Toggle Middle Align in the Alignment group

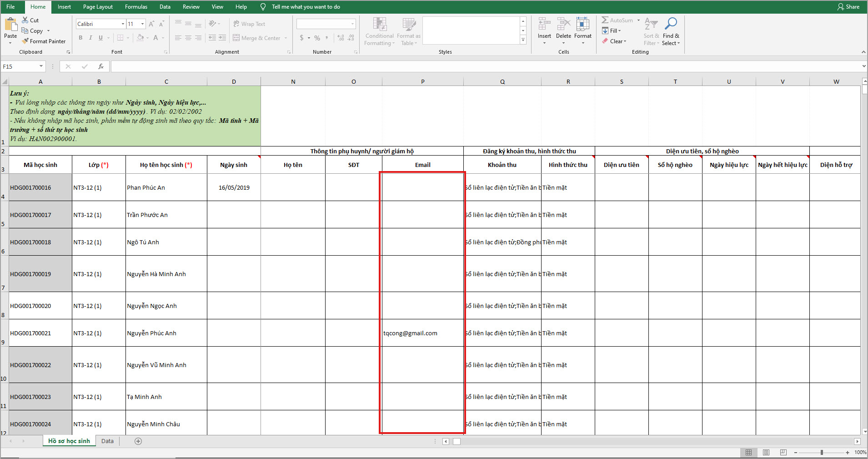pos(188,24)
